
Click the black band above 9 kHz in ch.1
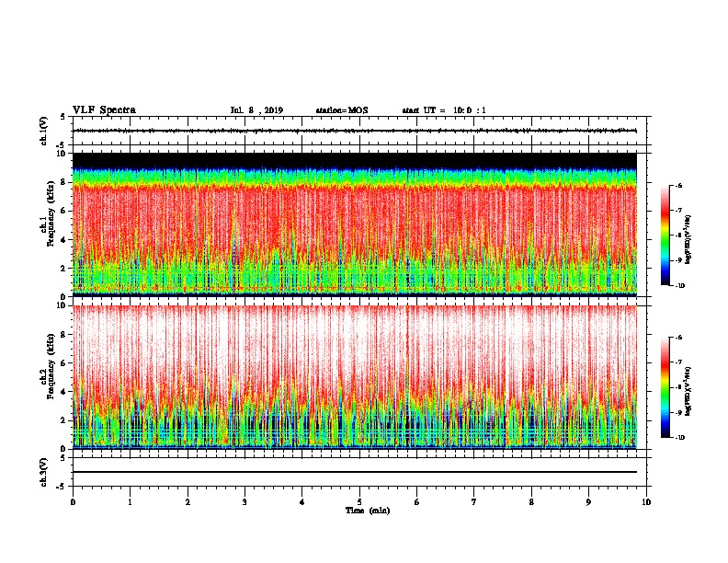(x=355, y=161)
